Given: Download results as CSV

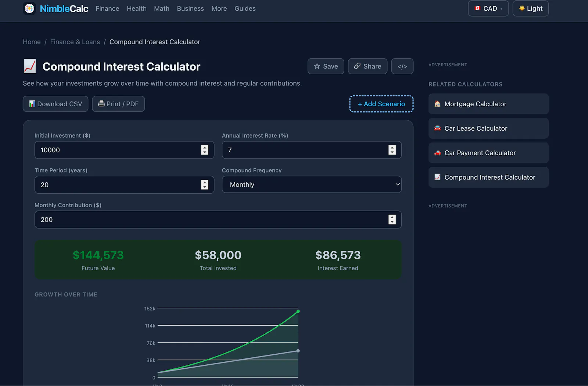Looking at the screenshot, I should point(55,104).
